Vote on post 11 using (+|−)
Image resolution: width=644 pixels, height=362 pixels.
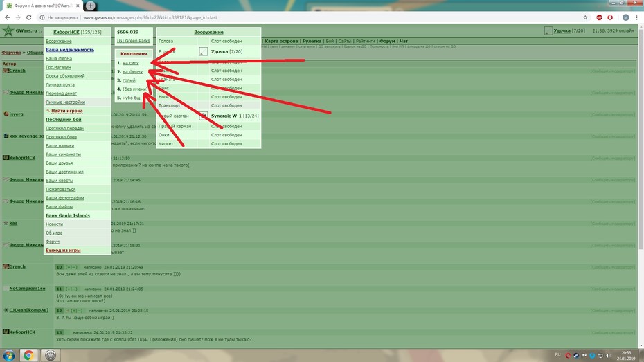[x=71, y=289]
